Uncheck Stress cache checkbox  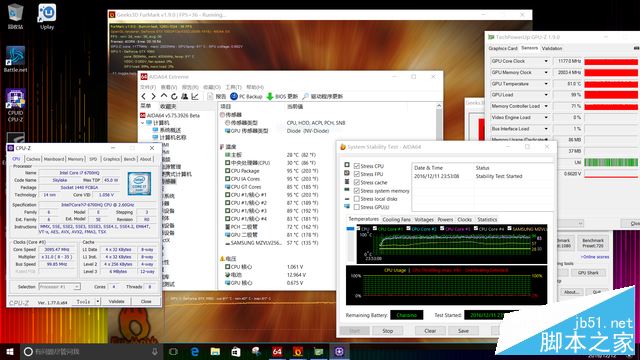[x=357, y=182]
